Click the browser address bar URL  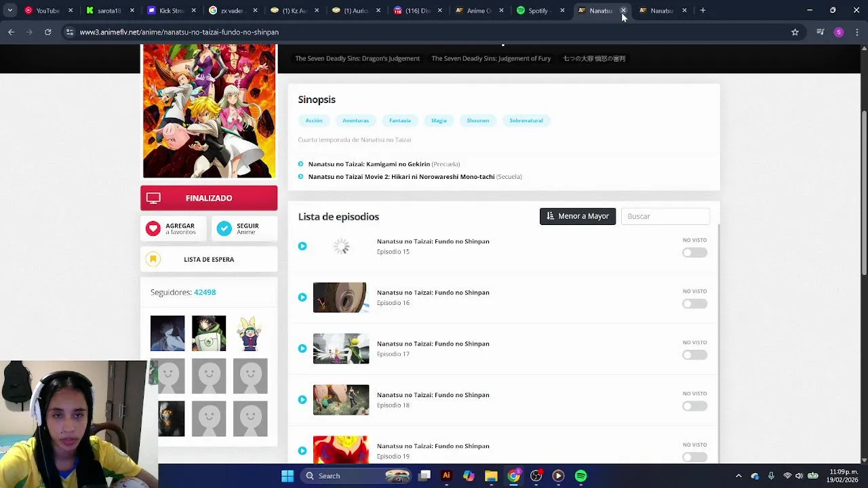click(179, 32)
